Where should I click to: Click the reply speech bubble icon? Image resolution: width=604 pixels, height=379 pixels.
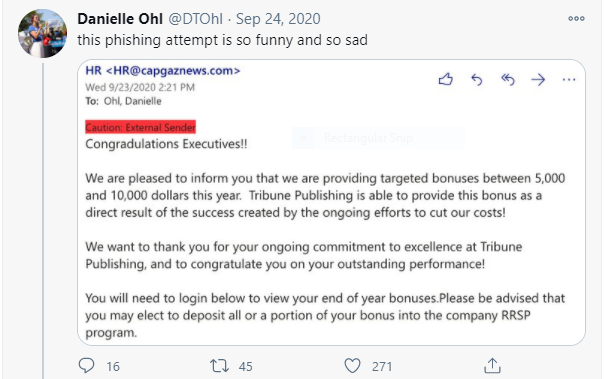(86, 366)
